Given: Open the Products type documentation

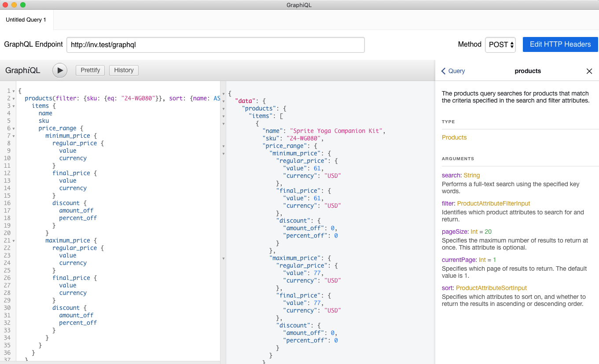Looking at the screenshot, I should [454, 137].
